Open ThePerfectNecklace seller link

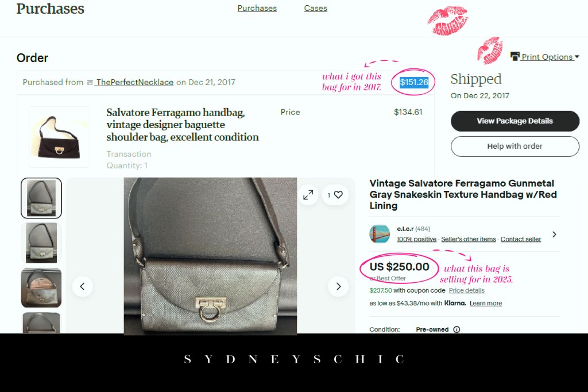pos(134,82)
